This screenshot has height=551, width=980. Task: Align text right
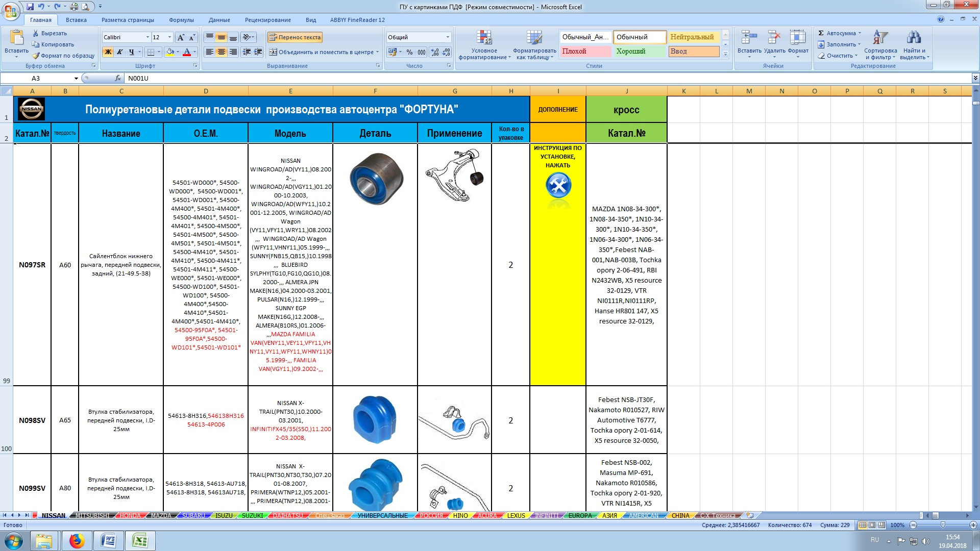tap(233, 52)
